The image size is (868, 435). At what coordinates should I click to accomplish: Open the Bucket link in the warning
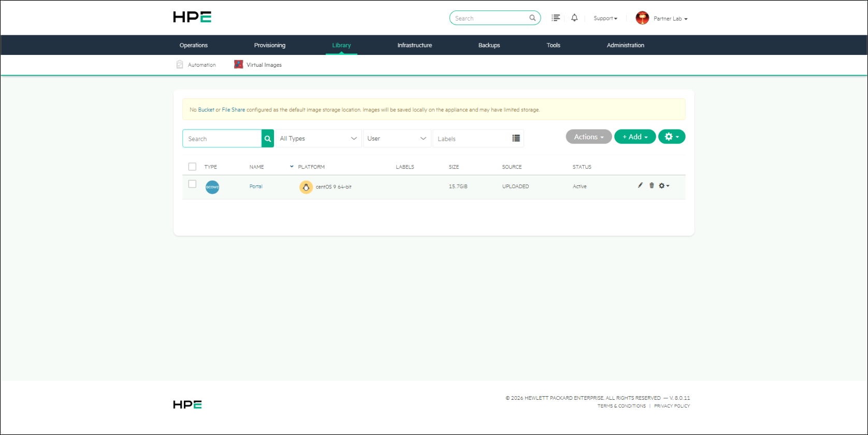click(206, 110)
